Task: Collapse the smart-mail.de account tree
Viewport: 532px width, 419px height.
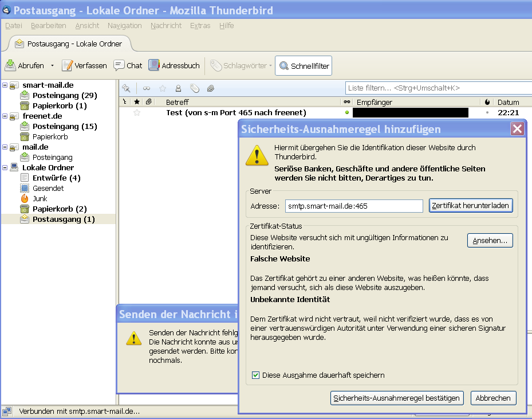Action: [5, 85]
